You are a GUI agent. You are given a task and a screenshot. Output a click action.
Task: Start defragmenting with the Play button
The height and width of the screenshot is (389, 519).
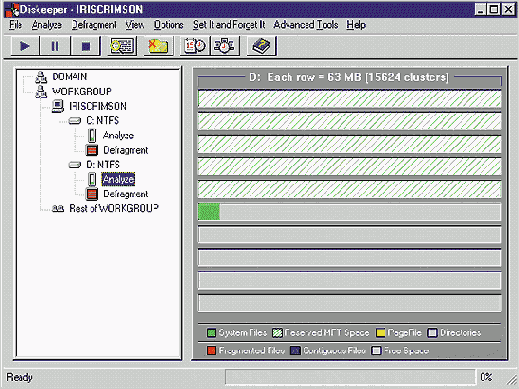pyautogui.click(x=25, y=46)
